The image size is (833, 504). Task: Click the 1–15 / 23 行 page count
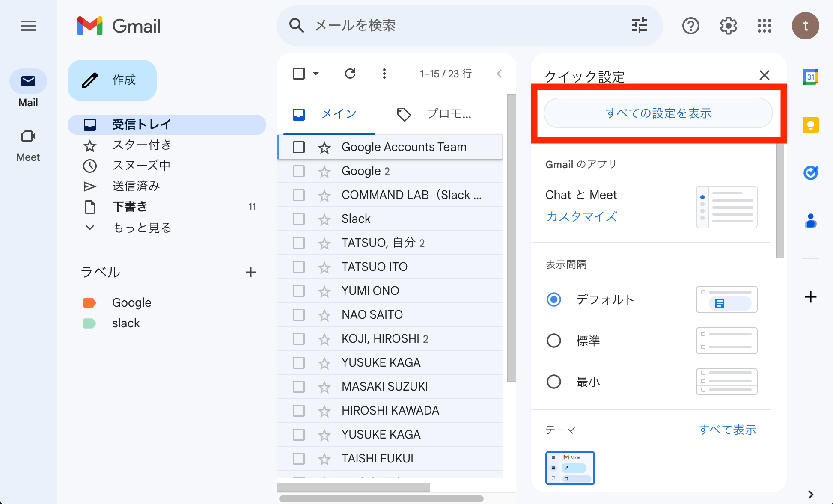coord(446,74)
